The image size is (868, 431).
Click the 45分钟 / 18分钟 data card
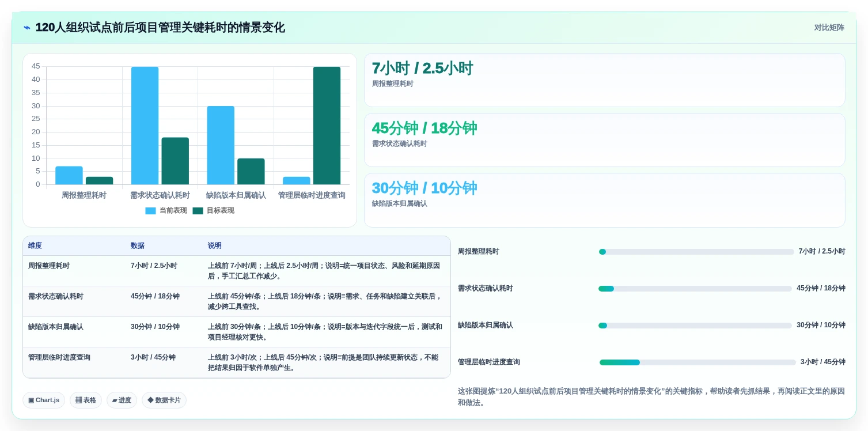pyautogui.click(x=605, y=140)
